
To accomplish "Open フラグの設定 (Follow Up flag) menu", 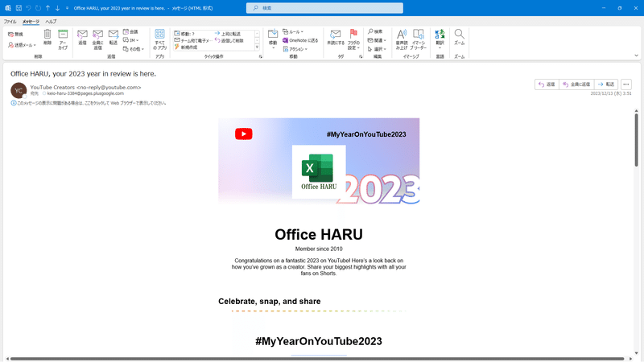I will click(353, 39).
